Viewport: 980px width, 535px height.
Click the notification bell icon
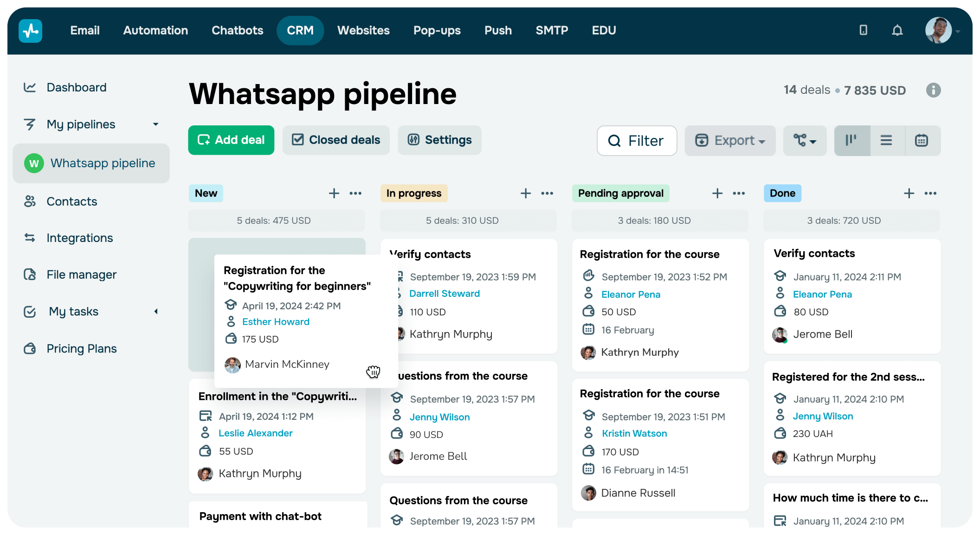tap(897, 31)
